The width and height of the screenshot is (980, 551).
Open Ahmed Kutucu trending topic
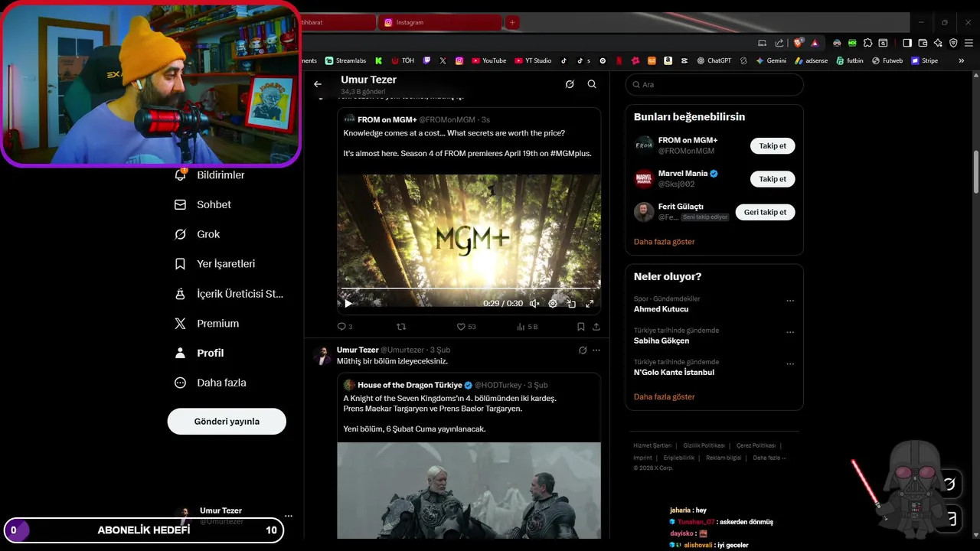[x=661, y=309]
